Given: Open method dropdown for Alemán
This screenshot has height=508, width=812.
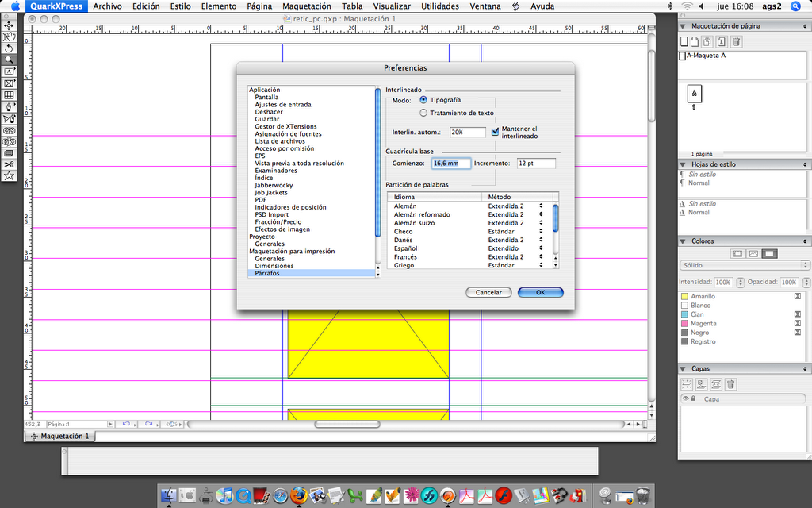Looking at the screenshot, I should pos(541,206).
